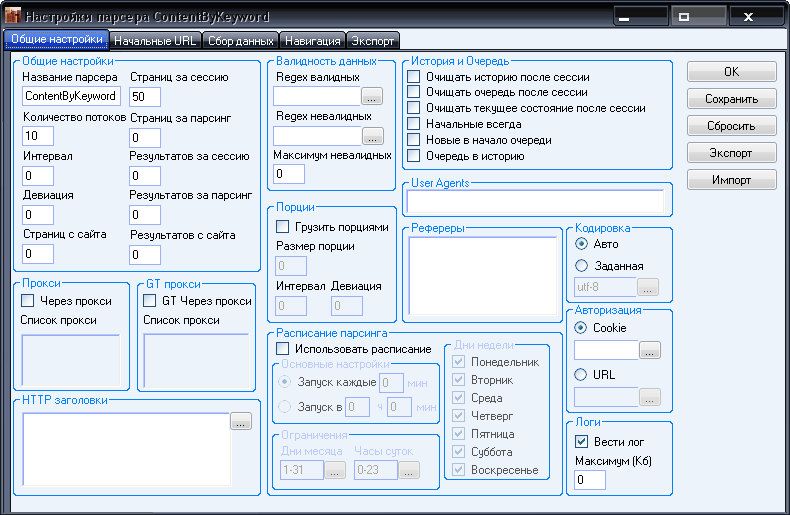The height and width of the screenshot is (515, 790).
Task: Enable Через прокси checkbox in Прокси group
Action: 29,301
